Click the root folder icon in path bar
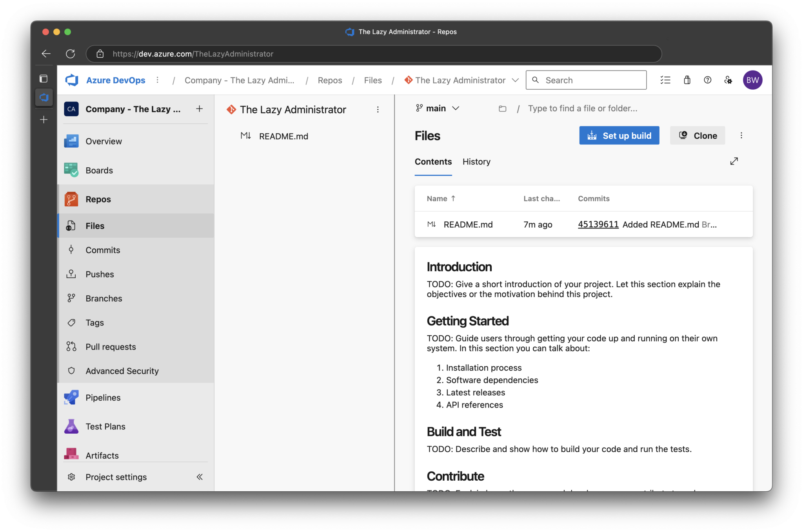The image size is (803, 532). 502,109
